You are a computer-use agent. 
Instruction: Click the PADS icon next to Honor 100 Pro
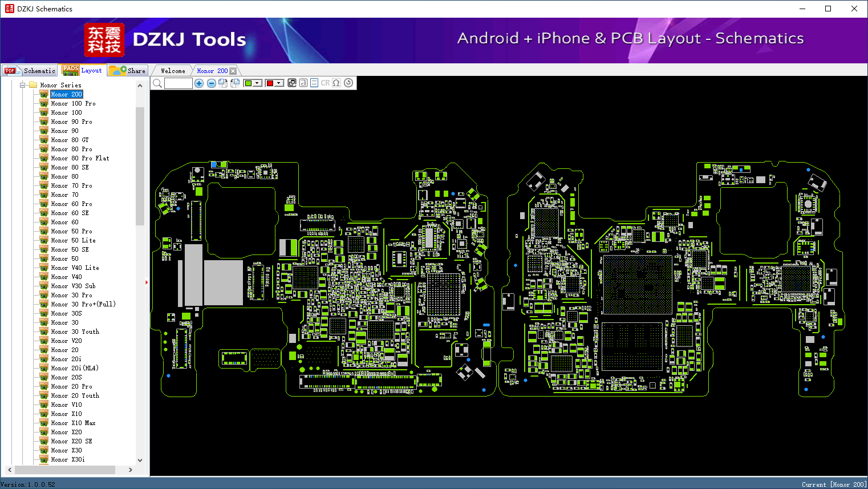44,103
